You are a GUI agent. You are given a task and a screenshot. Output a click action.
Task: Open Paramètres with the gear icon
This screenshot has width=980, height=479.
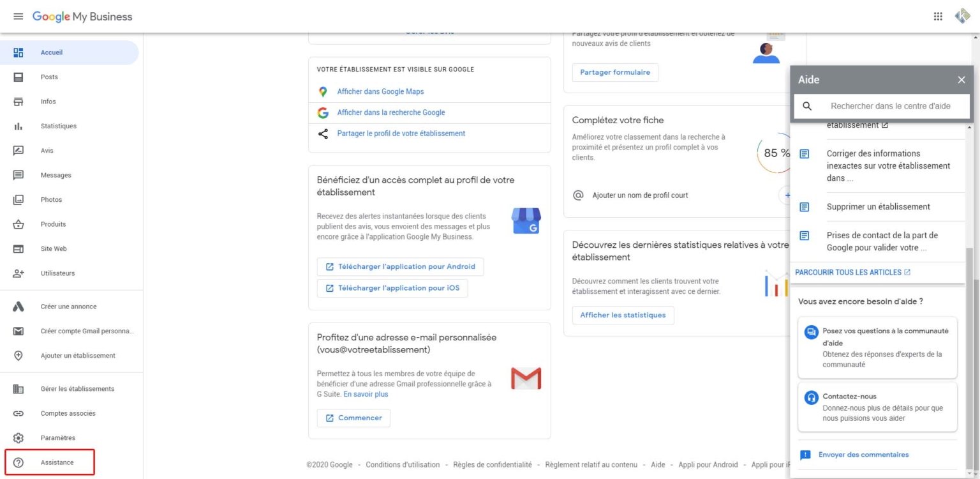click(x=19, y=437)
